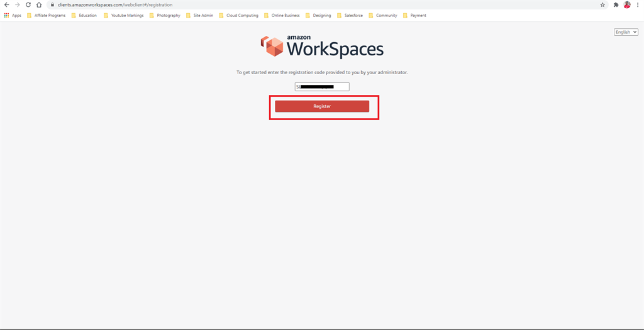Viewport: 644px width, 330px height.
Task: Open the Chrome profile avatar
Action: (x=627, y=5)
